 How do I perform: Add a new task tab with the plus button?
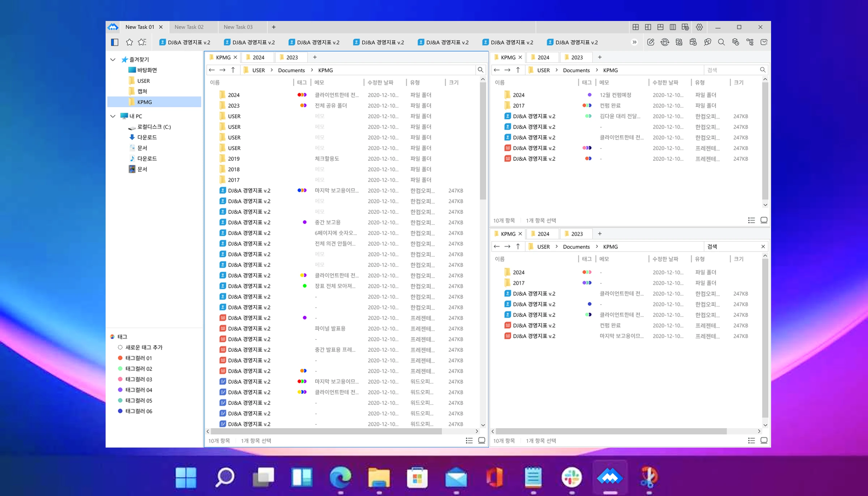click(x=274, y=27)
